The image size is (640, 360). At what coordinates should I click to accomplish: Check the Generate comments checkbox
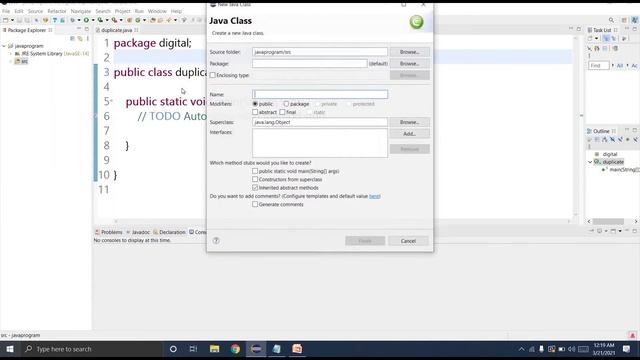click(x=255, y=204)
